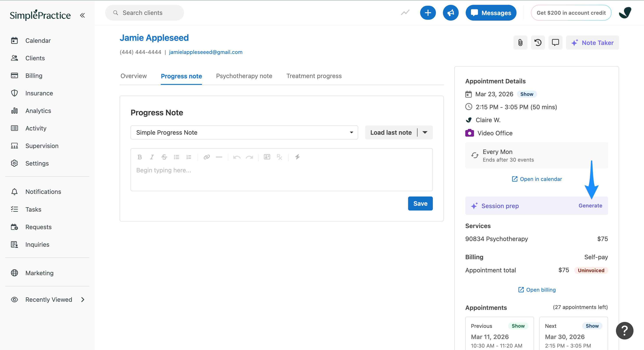Insert a numbered list
This screenshot has height=350, width=644.
pos(189,157)
